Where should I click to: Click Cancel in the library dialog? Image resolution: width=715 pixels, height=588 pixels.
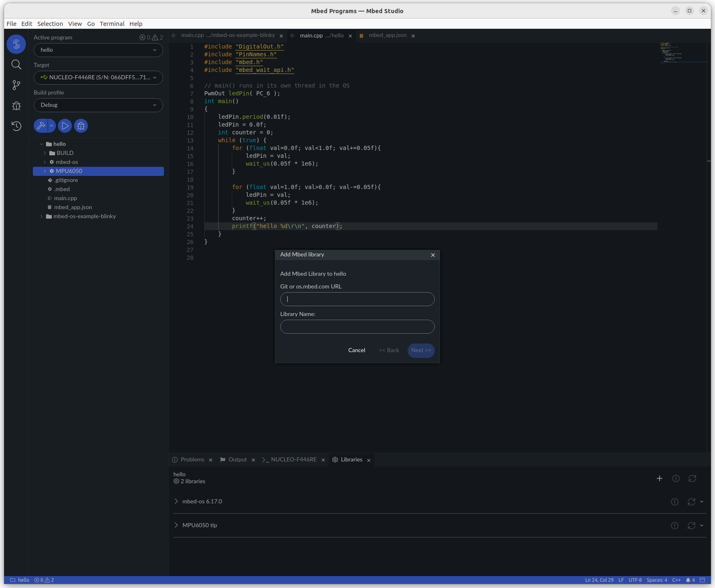[357, 350]
